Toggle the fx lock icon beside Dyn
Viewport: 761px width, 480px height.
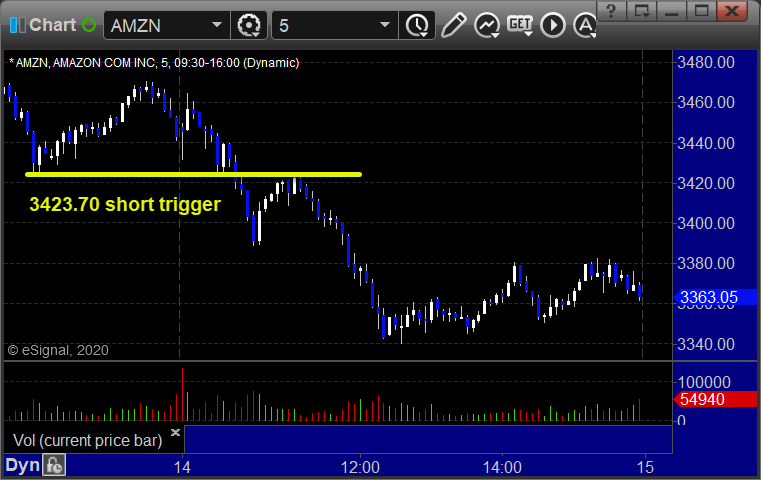[x=54, y=465]
